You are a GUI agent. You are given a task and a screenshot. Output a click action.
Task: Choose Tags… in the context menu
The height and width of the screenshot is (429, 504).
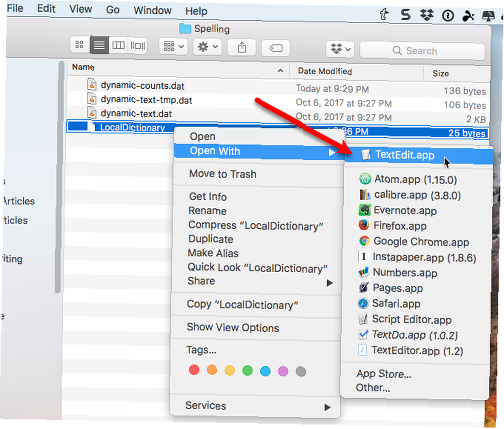(x=201, y=349)
